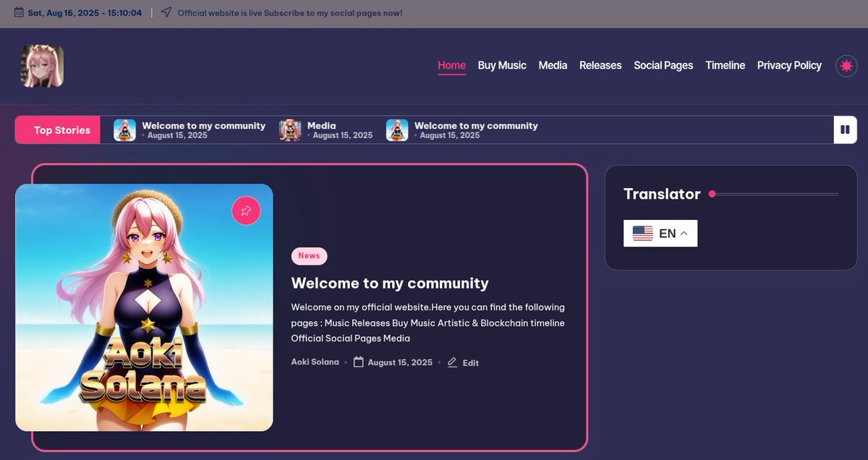Click the calendar icon beside the post date

[358, 362]
